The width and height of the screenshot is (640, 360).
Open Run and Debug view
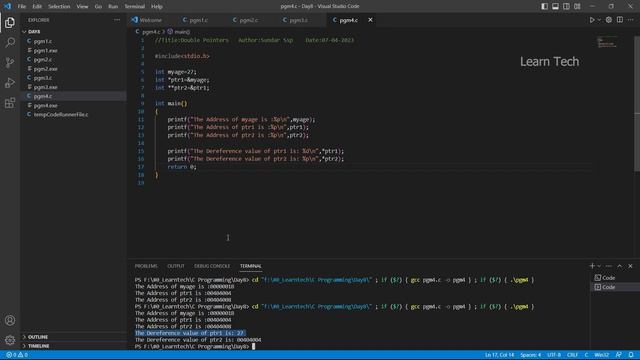tap(10, 82)
